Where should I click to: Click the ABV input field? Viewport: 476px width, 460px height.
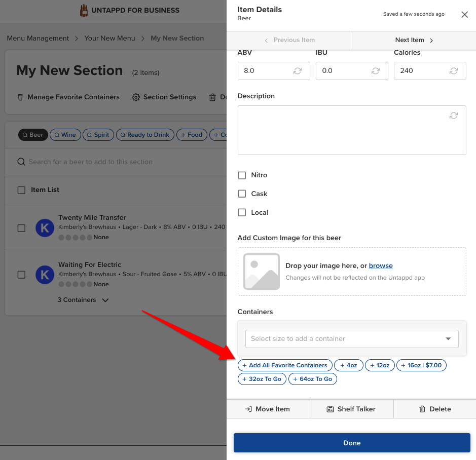coord(274,71)
